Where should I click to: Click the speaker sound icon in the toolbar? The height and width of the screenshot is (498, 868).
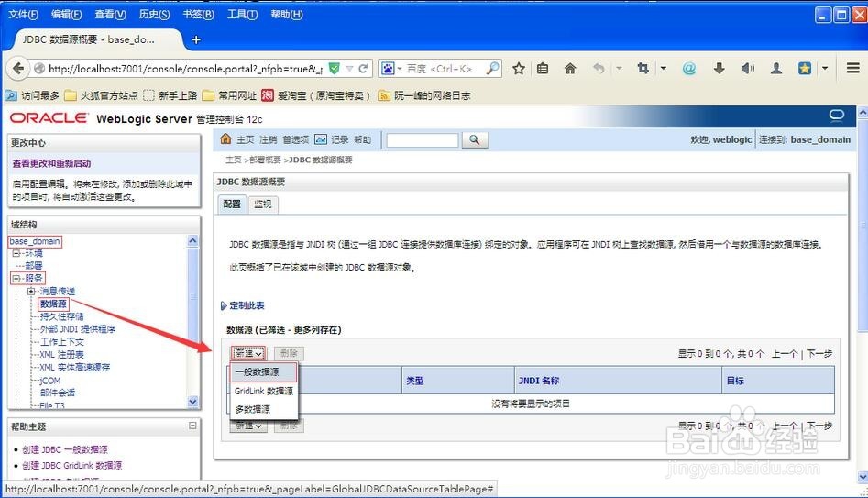[x=747, y=68]
